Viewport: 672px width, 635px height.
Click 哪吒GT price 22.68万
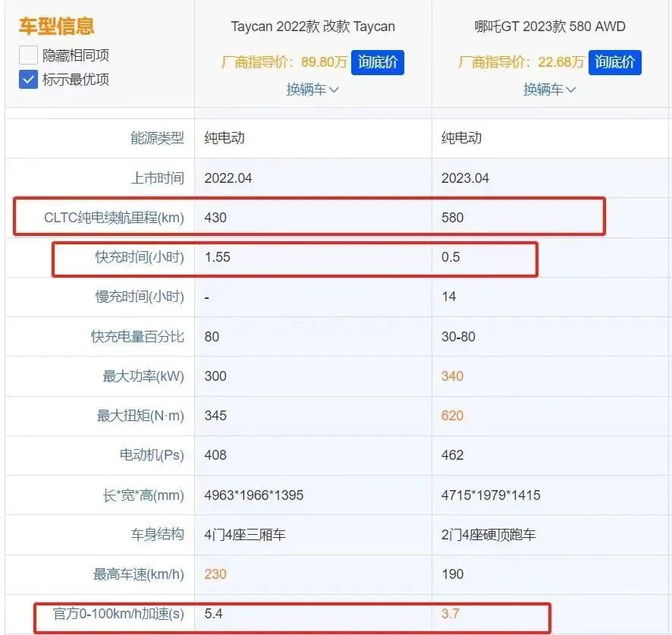point(561,62)
